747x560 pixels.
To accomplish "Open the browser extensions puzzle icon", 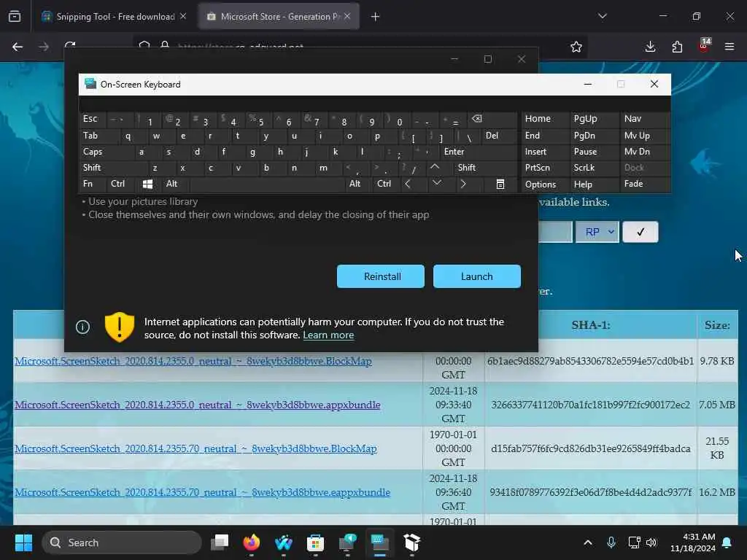I will 677,47.
